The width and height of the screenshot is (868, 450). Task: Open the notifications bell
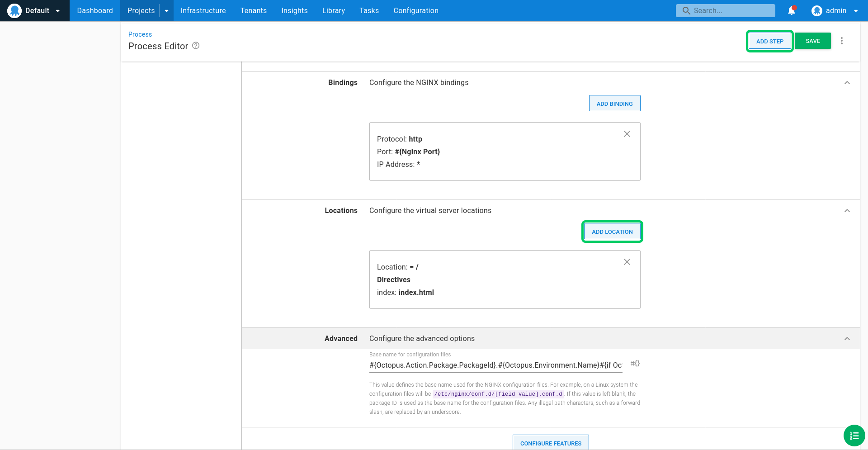792,10
